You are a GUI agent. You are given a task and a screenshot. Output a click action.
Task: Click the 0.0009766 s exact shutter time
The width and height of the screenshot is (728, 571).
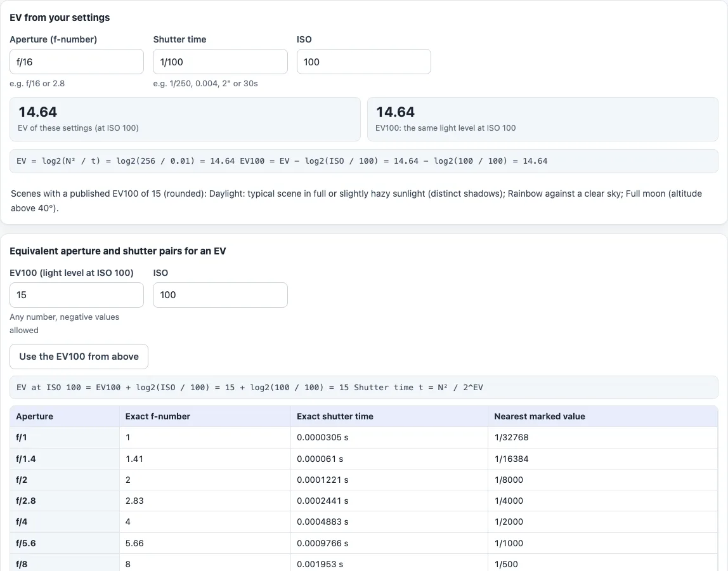pyautogui.click(x=323, y=543)
